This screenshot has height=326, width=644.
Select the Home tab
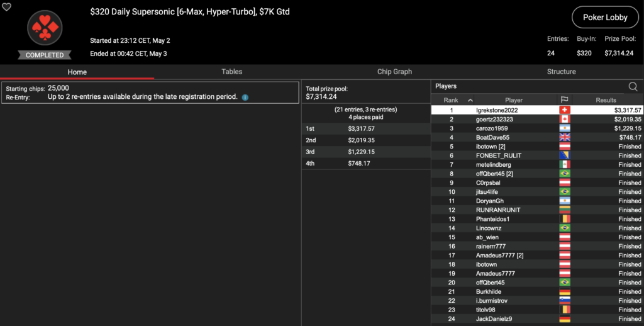pos(77,72)
